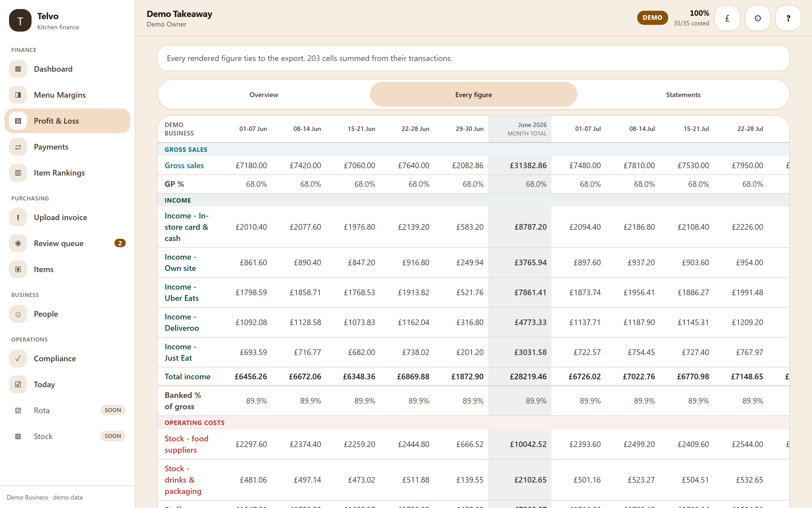Select the Every figure tab
The height and width of the screenshot is (508, 812).
click(473, 95)
